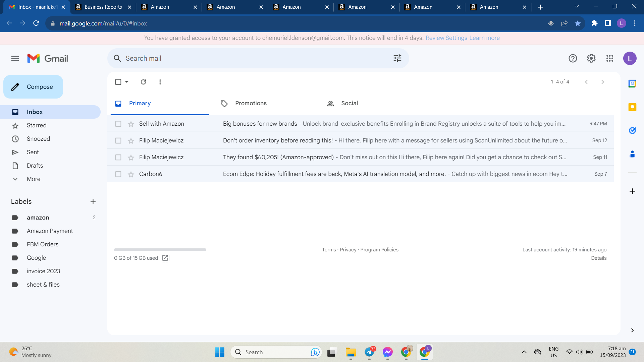
Task: Open Google Tasks side panel icon
Action: tap(632, 130)
